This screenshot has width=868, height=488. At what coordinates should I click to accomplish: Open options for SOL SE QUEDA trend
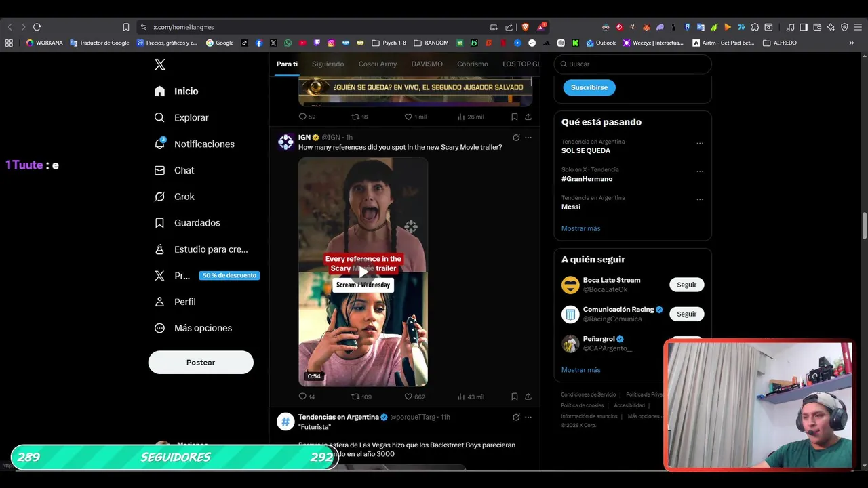click(x=700, y=143)
